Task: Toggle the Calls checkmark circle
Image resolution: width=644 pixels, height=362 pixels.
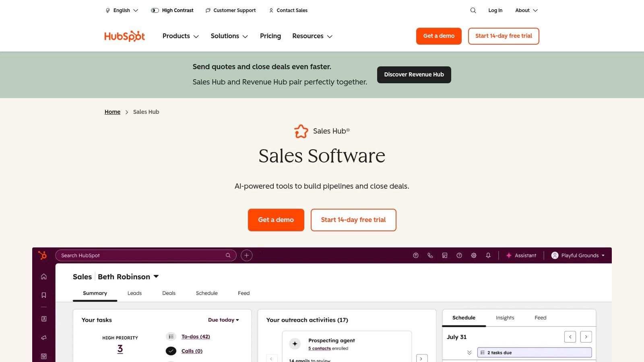Action: pos(171,351)
